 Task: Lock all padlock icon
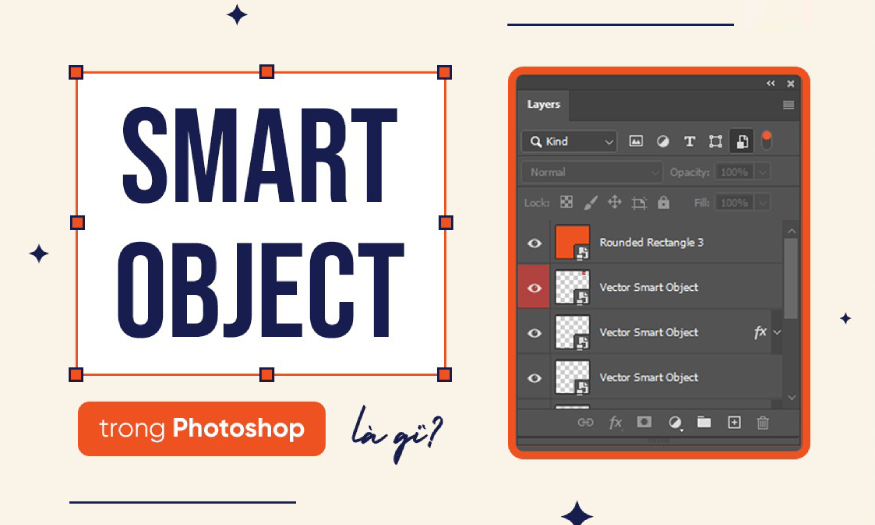click(x=663, y=202)
